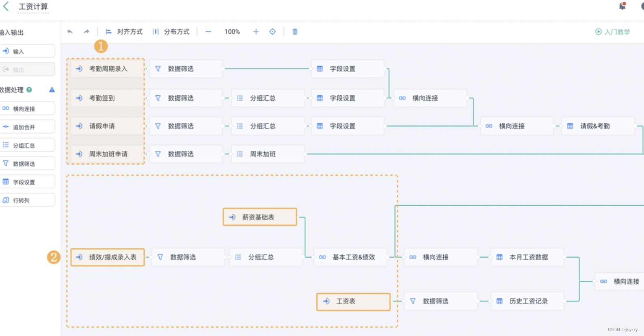Select the 薪资基础表 input node
The width and height of the screenshot is (644, 336).
coord(260,217)
